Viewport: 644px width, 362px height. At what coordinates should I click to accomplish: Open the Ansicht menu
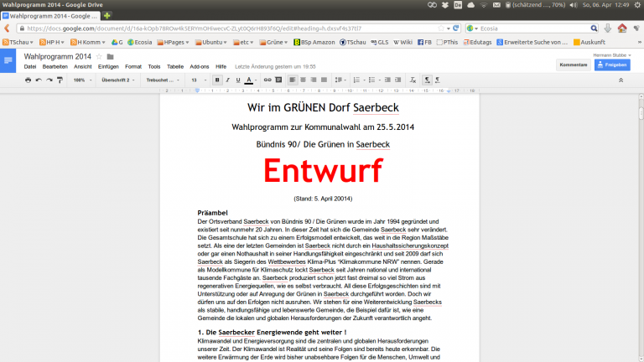(x=82, y=66)
